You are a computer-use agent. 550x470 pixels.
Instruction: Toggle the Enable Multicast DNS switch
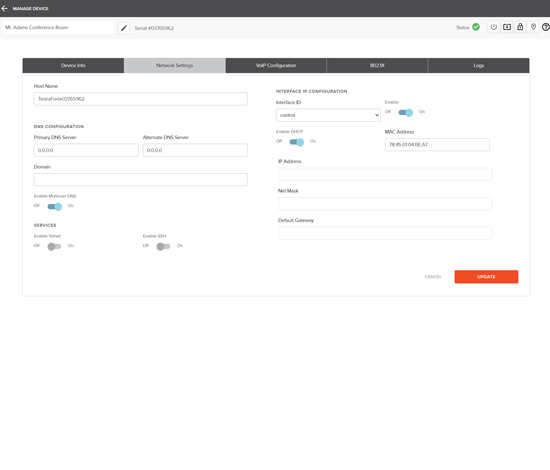(x=55, y=207)
